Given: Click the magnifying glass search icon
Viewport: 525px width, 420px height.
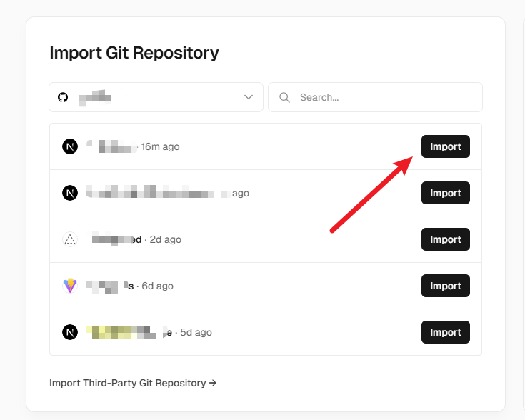Looking at the screenshot, I should pos(284,97).
